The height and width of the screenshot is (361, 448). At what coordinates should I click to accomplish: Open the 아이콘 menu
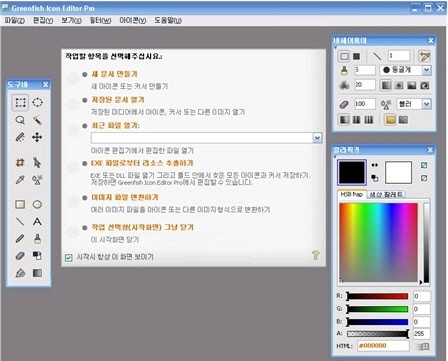133,21
